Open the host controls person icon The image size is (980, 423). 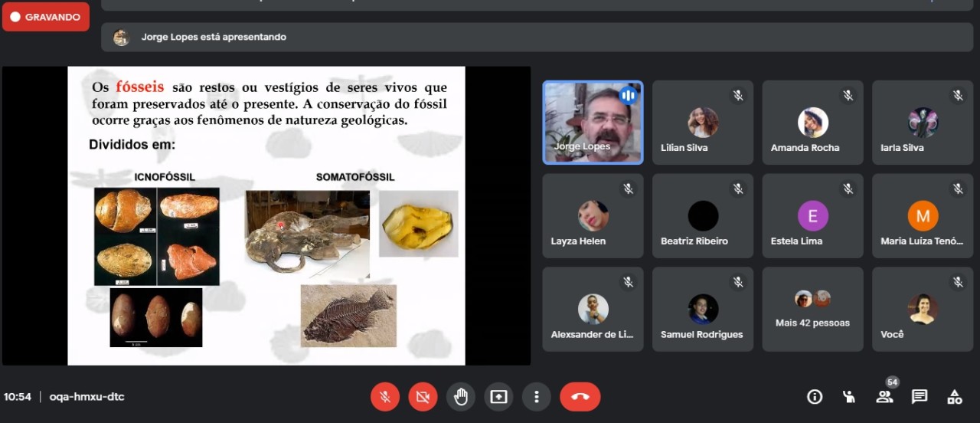(x=849, y=397)
